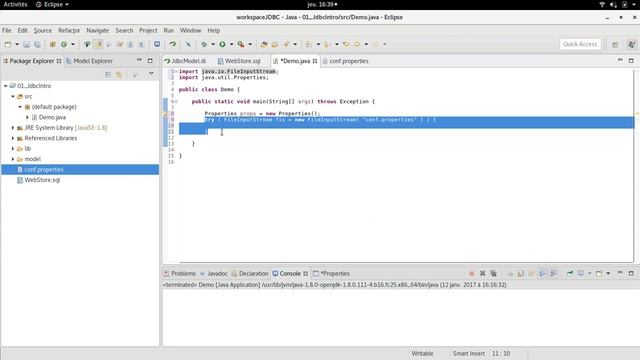The image size is (640, 360).
Task: Collapse the src folder node
Action: point(13,96)
